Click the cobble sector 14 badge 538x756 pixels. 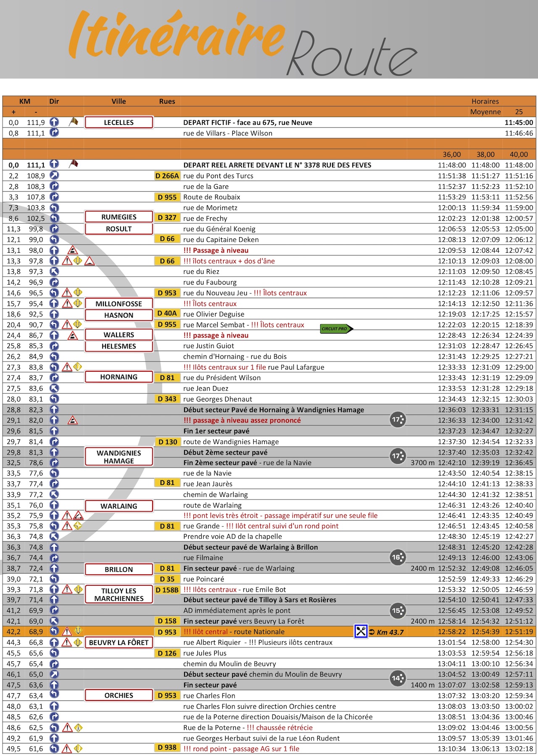pyautogui.click(x=398, y=678)
